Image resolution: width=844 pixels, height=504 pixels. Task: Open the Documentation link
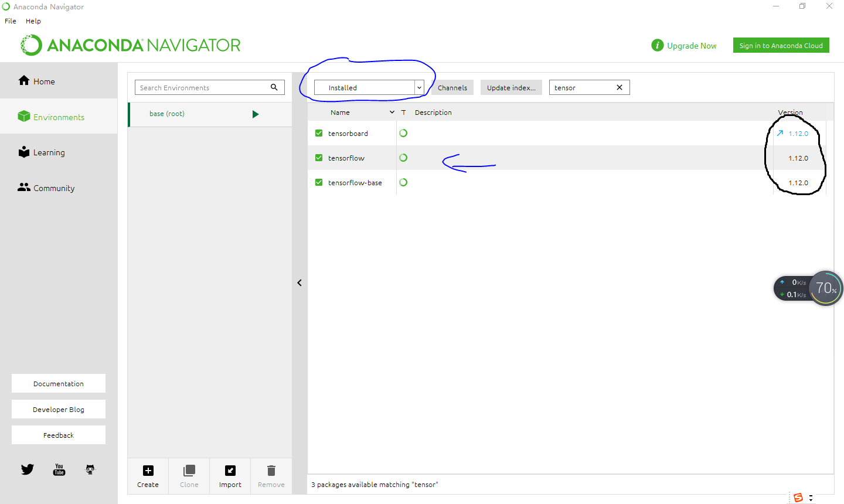[59, 383]
